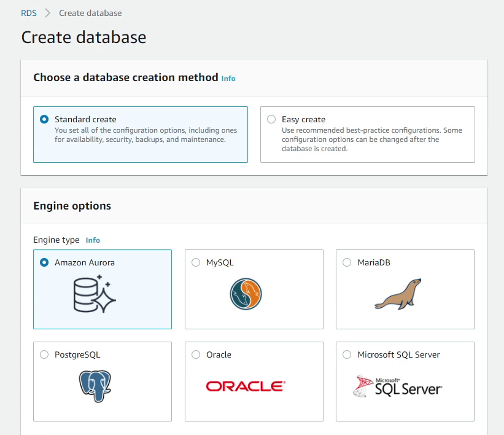Pick the MariaDB radio button

[347, 262]
